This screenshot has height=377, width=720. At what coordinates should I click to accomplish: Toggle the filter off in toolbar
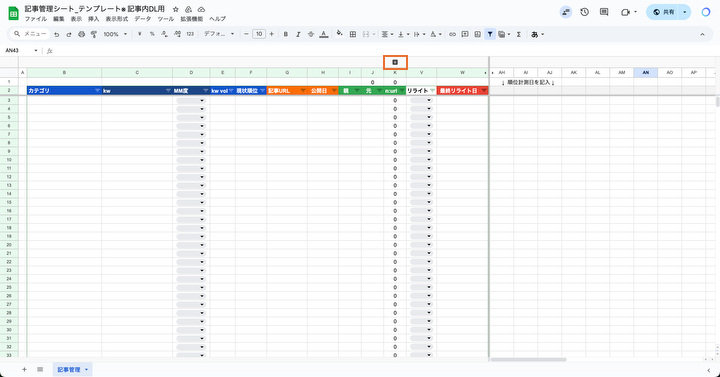490,34
